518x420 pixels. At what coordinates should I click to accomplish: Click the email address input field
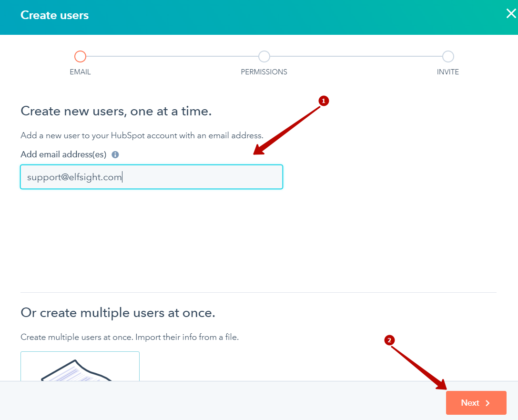pyautogui.click(x=152, y=177)
